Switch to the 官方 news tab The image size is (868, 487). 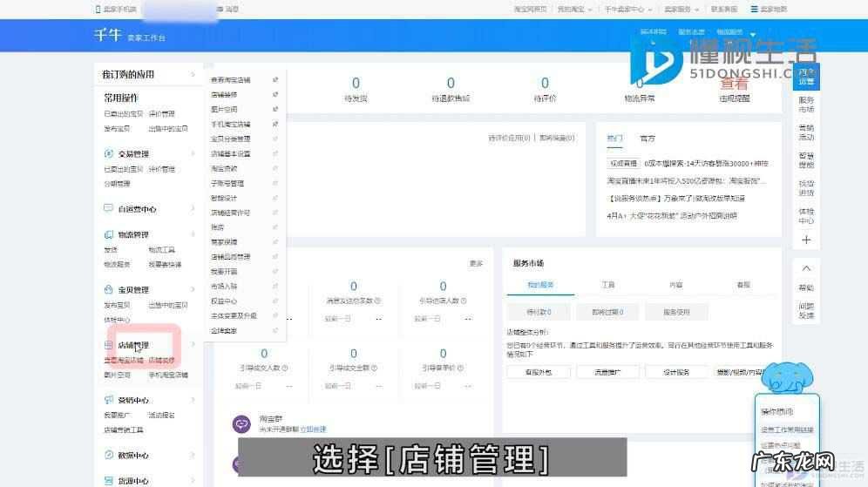648,139
